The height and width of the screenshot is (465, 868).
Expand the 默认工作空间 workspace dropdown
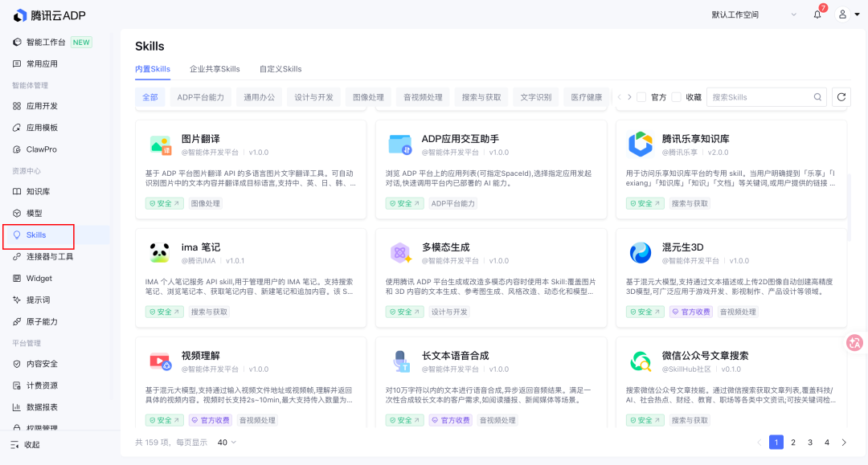(x=754, y=15)
